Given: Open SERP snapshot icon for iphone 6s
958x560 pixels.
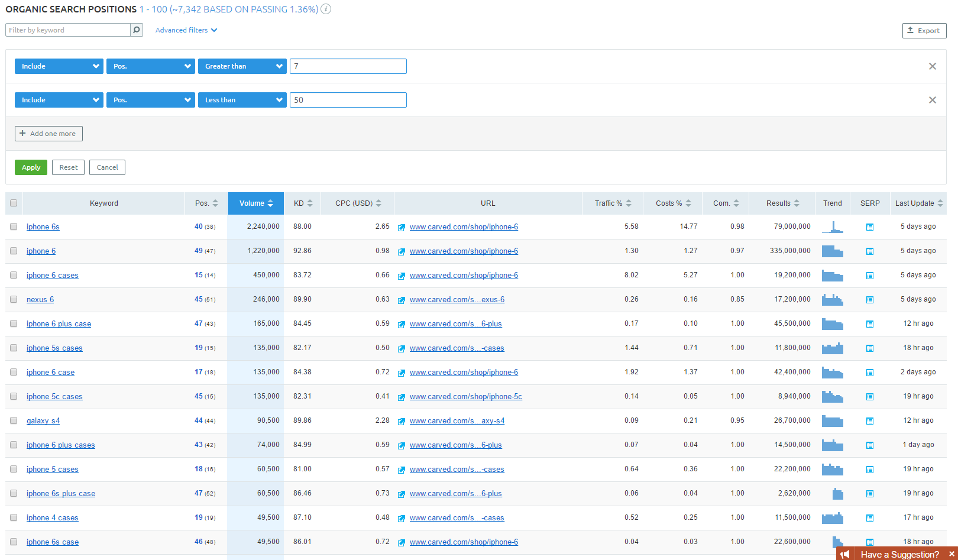Looking at the screenshot, I should click(870, 227).
